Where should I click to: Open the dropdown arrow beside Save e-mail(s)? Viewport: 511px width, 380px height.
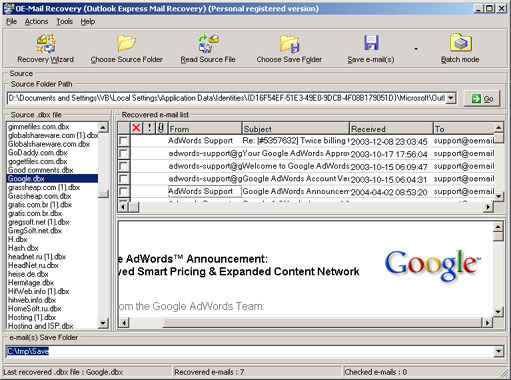tap(416, 49)
